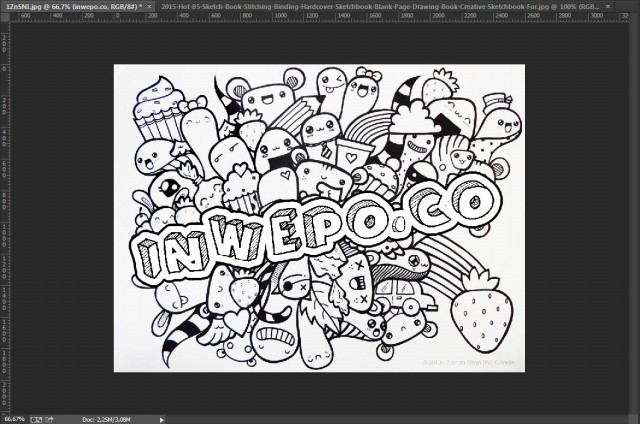Click the Doc: 2,25M/3,08M status info
Viewport: 640px width, 424px height.
(106, 420)
